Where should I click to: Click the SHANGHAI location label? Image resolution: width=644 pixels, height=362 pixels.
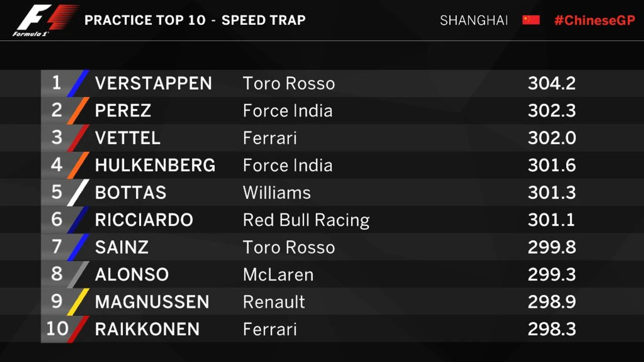click(474, 20)
